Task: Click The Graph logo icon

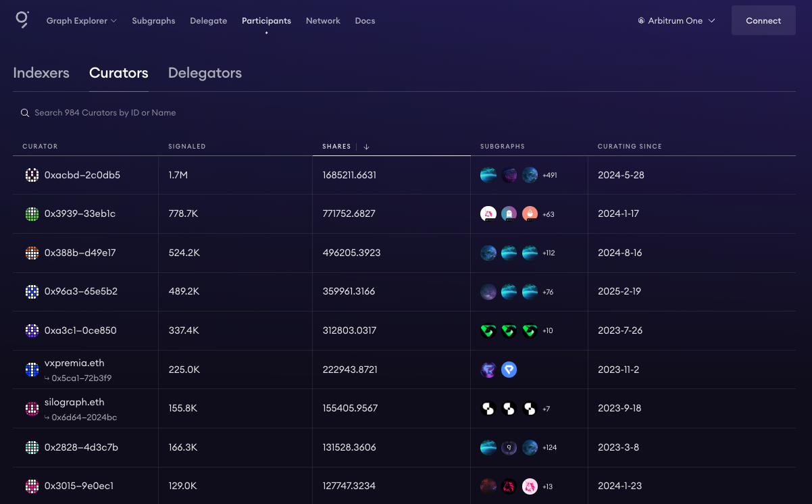Action: pos(22,20)
